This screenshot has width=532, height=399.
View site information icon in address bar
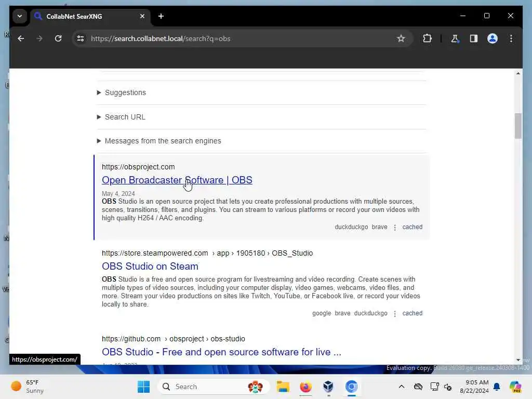81,38
